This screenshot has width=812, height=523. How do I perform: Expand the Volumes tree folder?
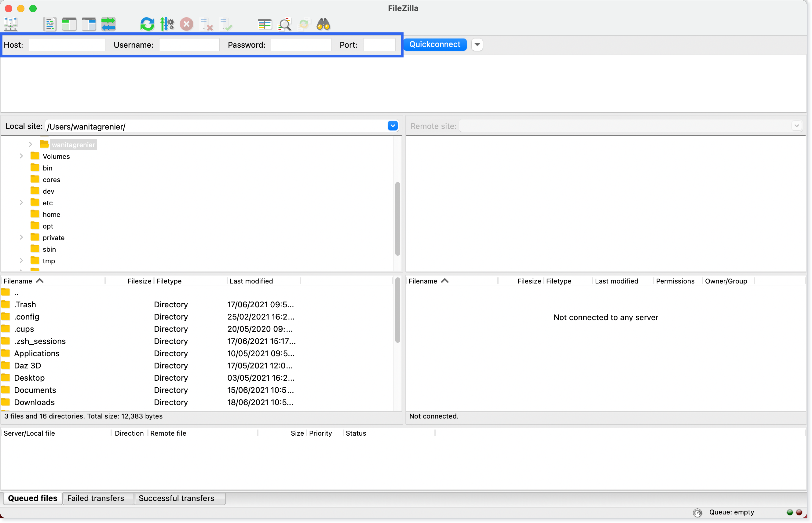coord(21,156)
